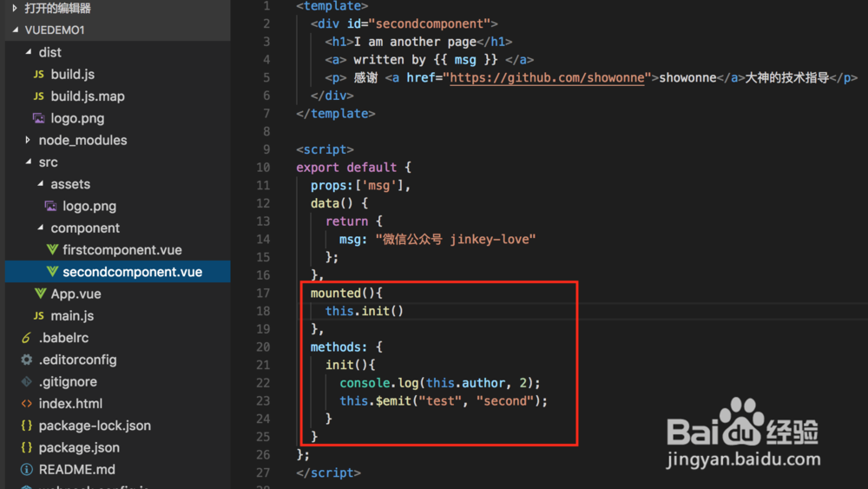
Task: Click Vue icon beside App.vue
Action: [40, 294]
